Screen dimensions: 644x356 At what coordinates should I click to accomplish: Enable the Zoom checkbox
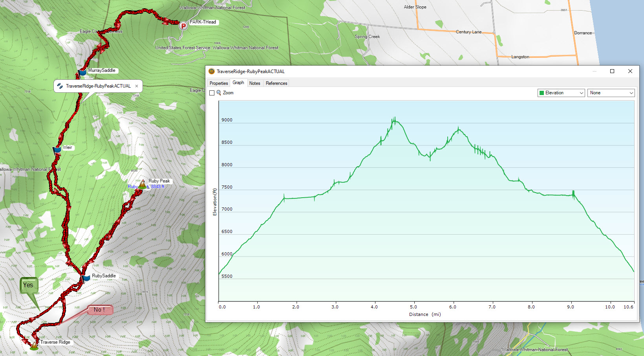tap(212, 93)
